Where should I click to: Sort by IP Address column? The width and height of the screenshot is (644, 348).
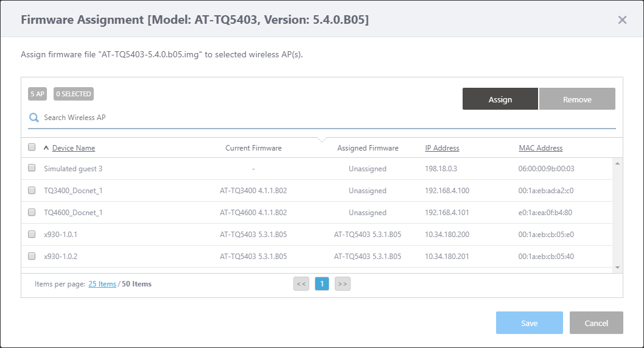tap(442, 148)
